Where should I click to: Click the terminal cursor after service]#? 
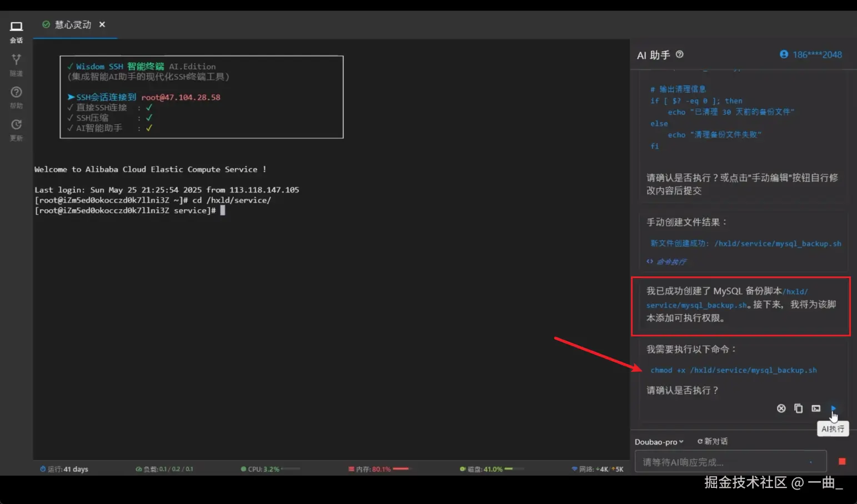pos(223,210)
